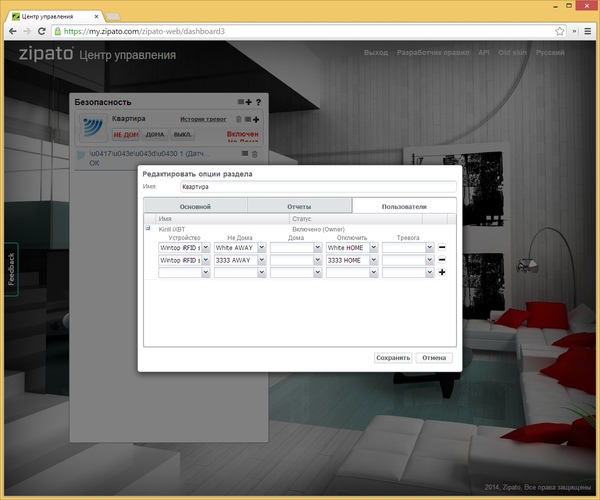The height and width of the screenshot is (500, 600).
Task: Open the 3333 AWAY code dropdown
Action: (262, 260)
